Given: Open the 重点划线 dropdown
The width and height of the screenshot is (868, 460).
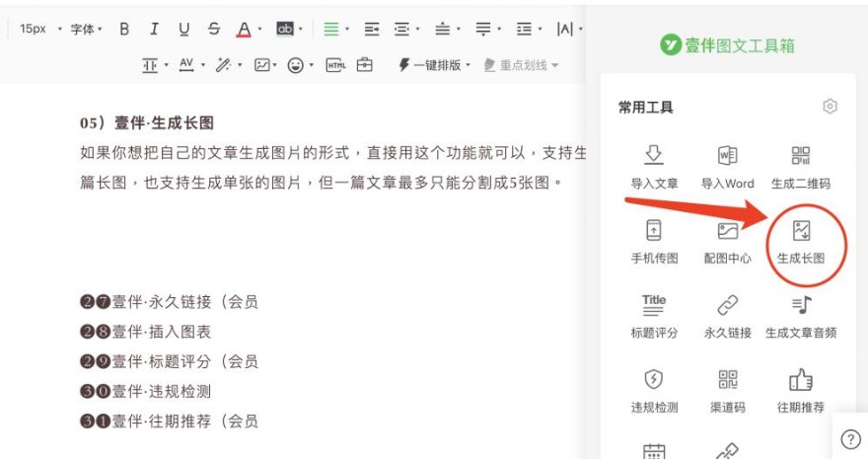Looking at the screenshot, I should point(521,65).
